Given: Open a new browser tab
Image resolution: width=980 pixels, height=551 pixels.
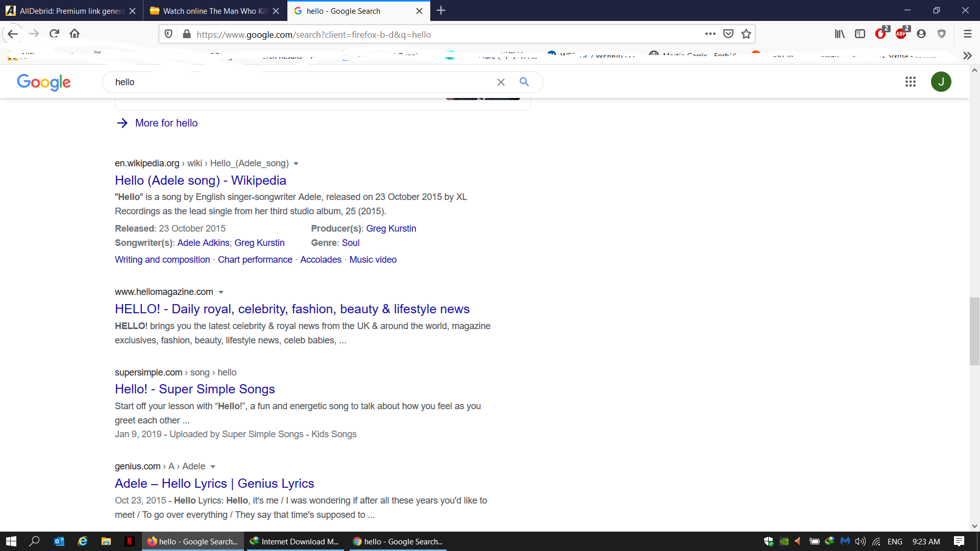Looking at the screenshot, I should (x=441, y=10).
